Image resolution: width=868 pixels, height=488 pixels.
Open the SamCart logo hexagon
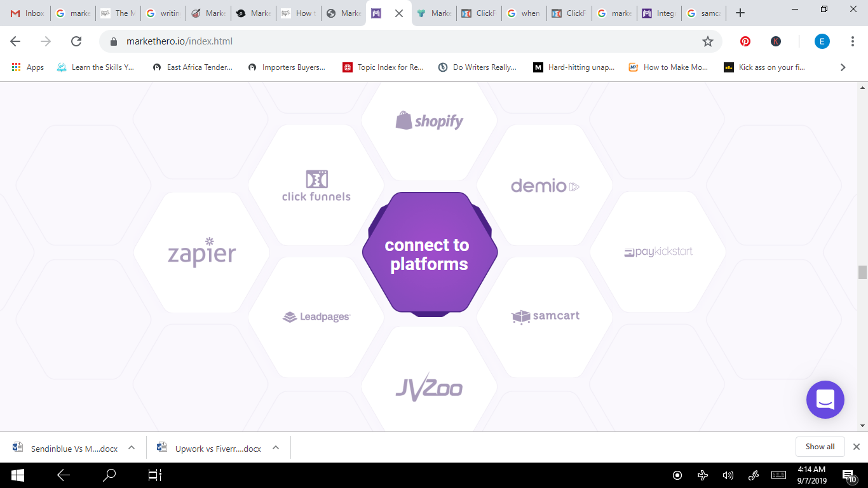[545, 317]
